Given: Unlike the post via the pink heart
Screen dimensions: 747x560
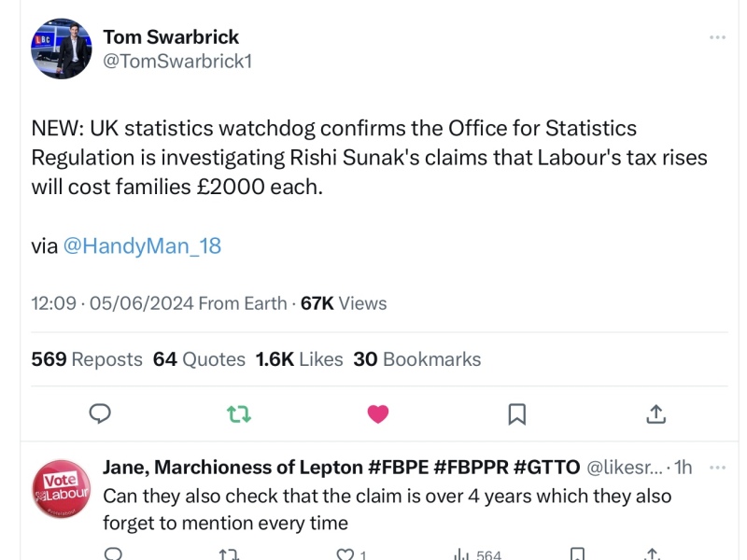Looking at the screenshot, I should [378, 413].
